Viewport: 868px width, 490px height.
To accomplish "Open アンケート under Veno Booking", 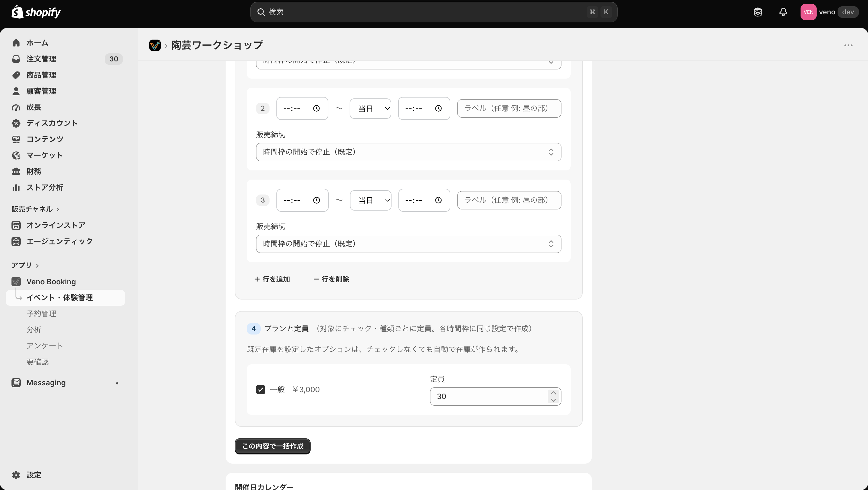I will [x=45, y=346].
